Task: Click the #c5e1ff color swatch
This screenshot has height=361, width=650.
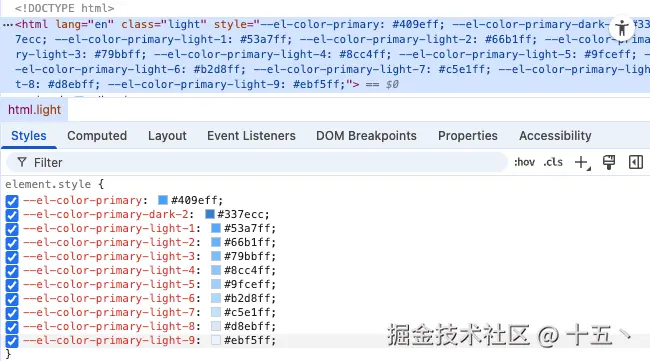Action: (x=216, y=312)
